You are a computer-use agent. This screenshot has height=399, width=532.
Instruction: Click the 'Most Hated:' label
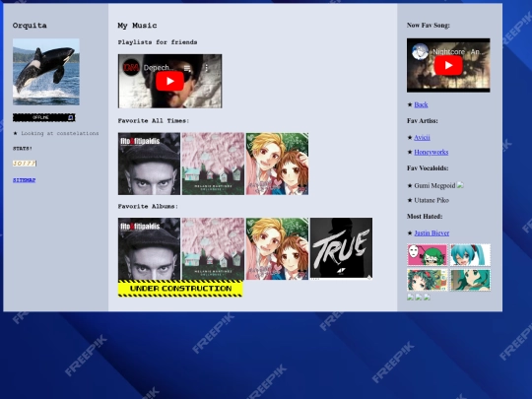425,216
